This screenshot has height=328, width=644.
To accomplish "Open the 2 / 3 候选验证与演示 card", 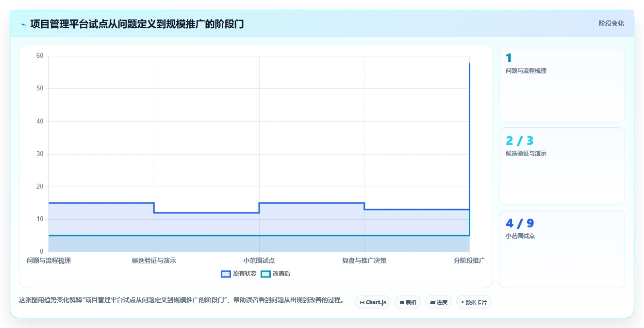I will 561,166.
